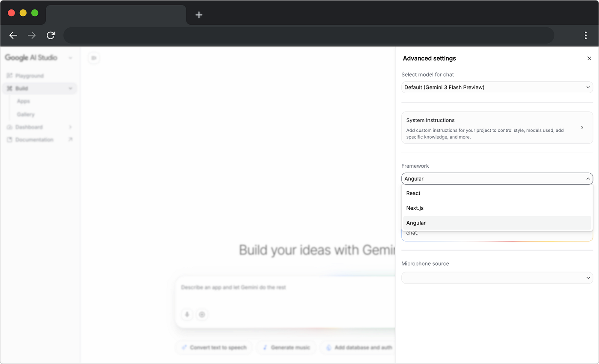Collapse the Build section chevron
599x364 pixels.
(x=70, y=89)
